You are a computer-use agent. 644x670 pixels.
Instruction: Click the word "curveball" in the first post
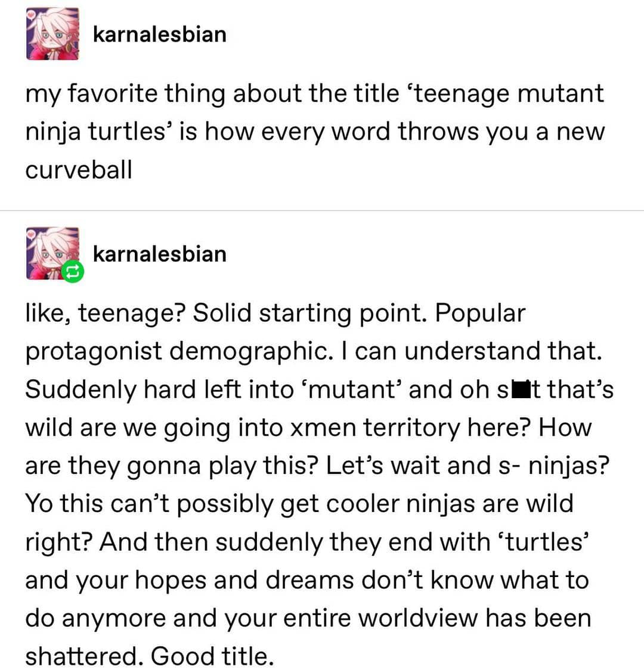(x=78, y=170)
